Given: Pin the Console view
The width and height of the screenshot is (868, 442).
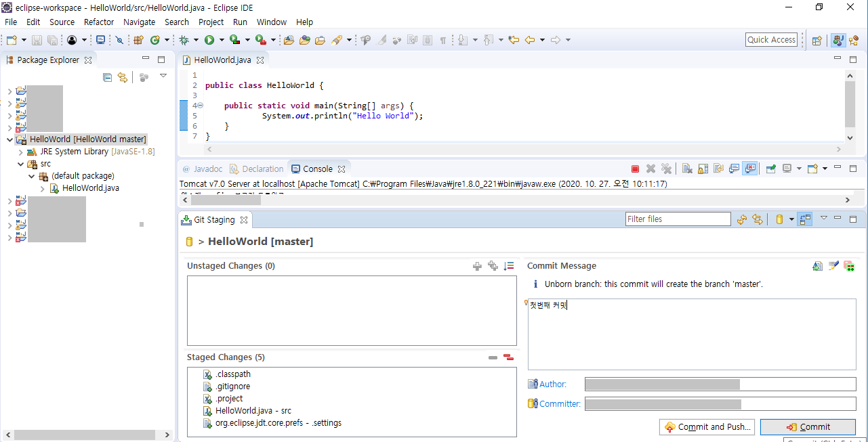Looking at the screenshot, I should (771, 169).
